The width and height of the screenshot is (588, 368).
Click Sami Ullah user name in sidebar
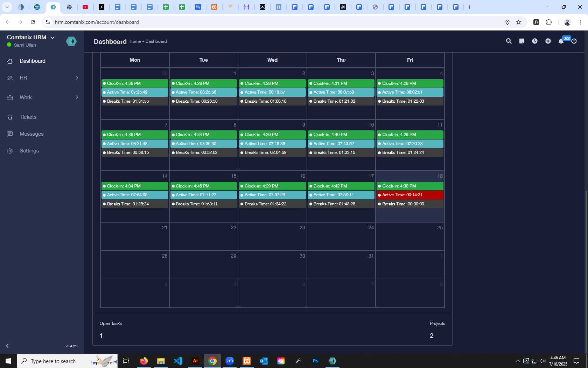click(25, 45)
